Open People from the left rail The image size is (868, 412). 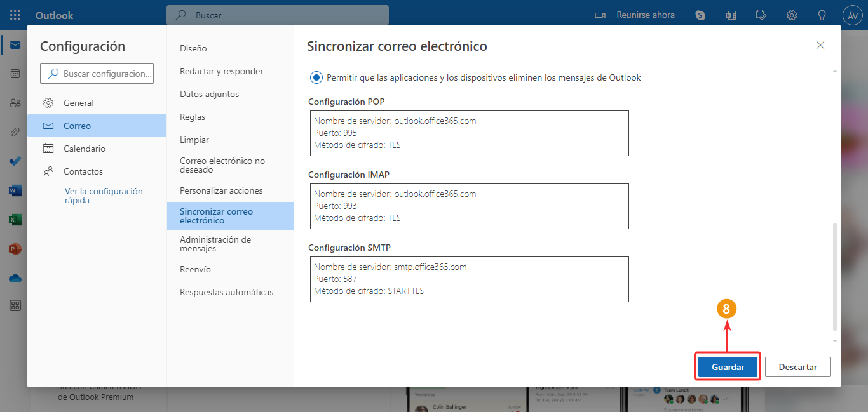tap(15, 103)
